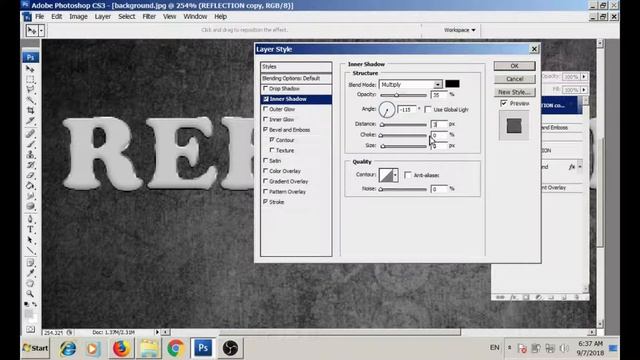Open the Edit menu
640x360 pixels.
pyautogui.click(x=57, y=17)
